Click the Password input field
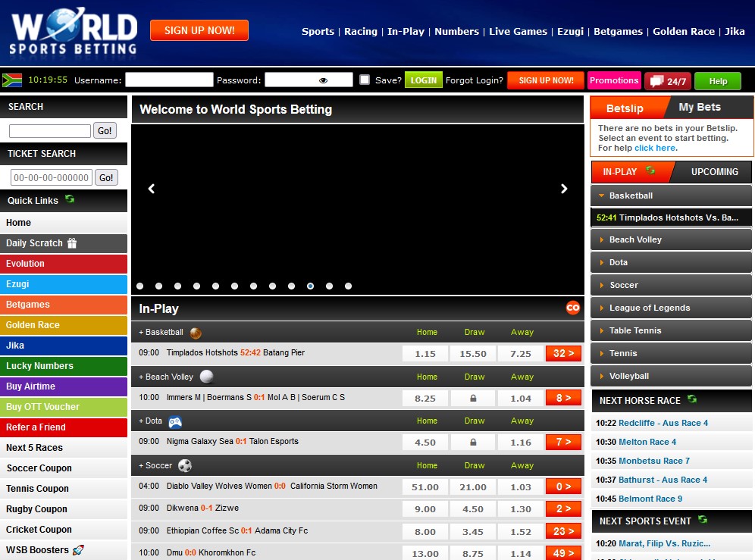This screenshot has width=755, height=560. point(309,80)
